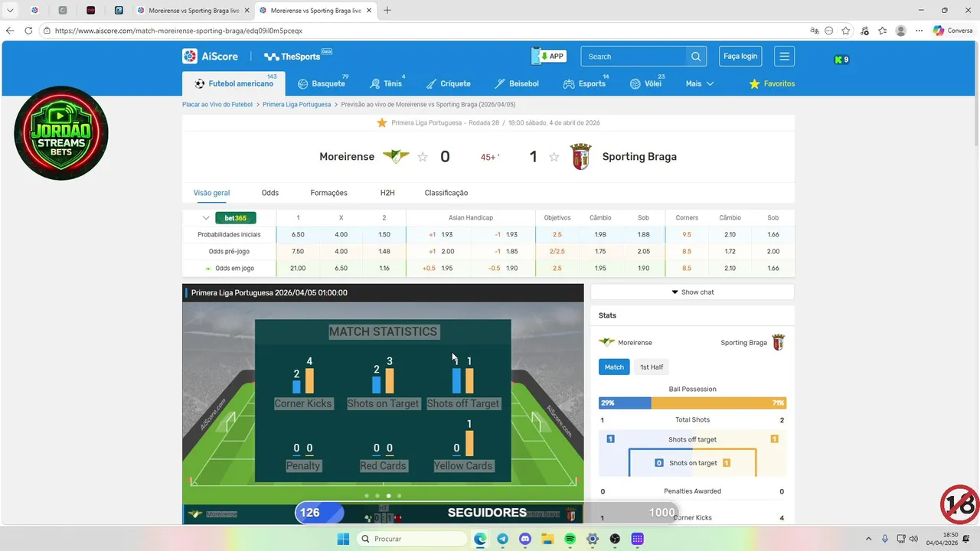Open a new browser tab

(x=387, y=11)
